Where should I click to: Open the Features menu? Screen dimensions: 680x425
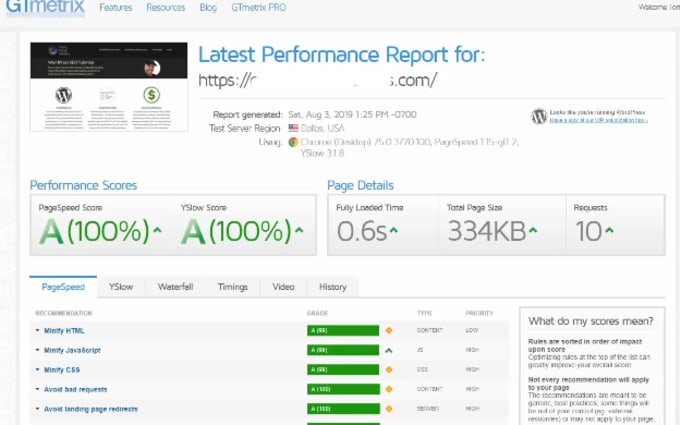116,7
